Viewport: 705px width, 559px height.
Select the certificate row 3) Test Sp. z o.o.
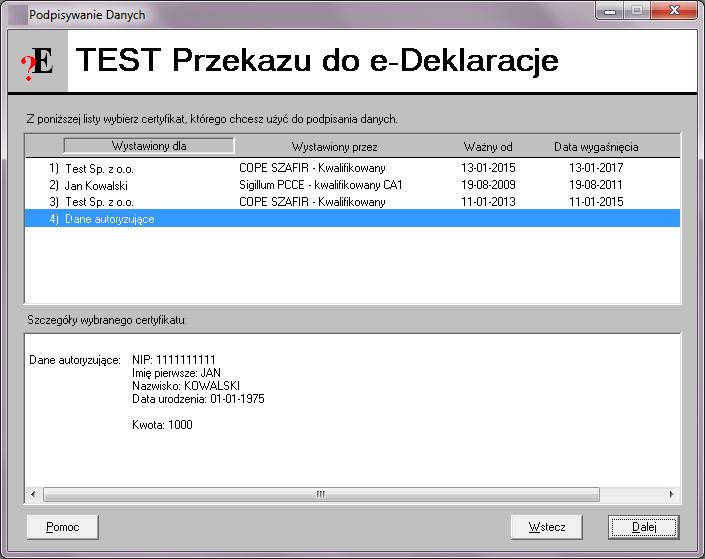[352, 202]
